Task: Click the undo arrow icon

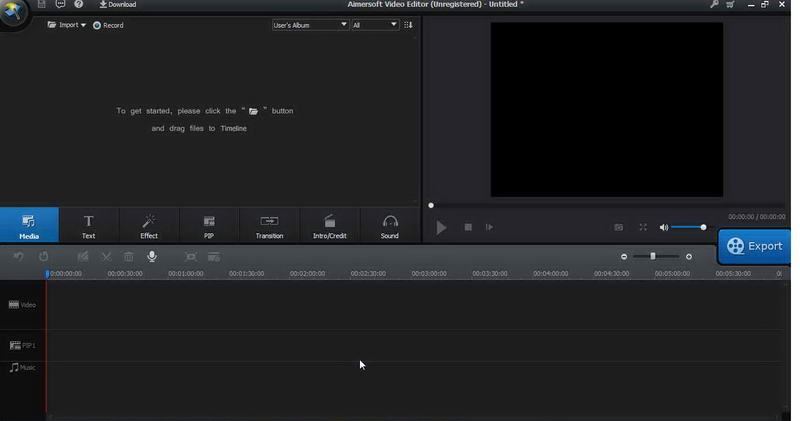Action: pyautogui.click(x=19, y=256)
